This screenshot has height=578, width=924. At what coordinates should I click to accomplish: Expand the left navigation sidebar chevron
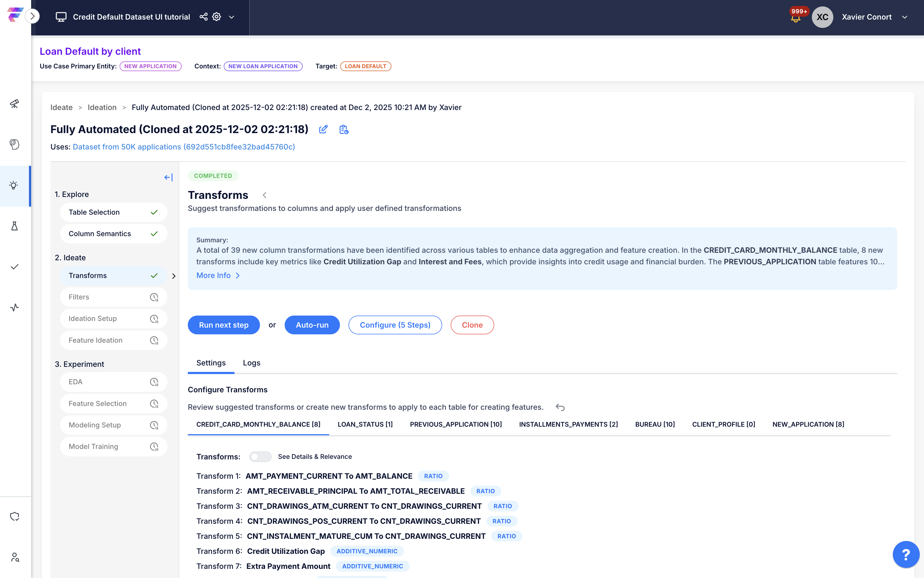[x=33, y=16]
